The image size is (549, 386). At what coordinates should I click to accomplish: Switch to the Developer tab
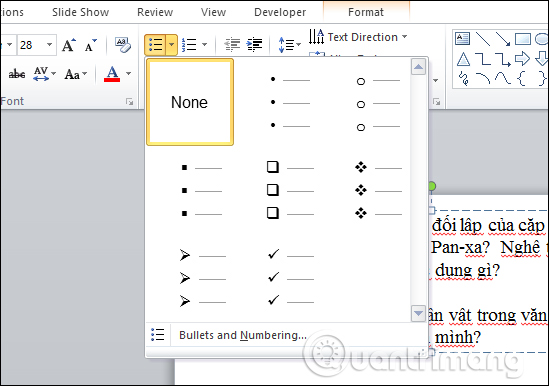(x=280, y=12)
